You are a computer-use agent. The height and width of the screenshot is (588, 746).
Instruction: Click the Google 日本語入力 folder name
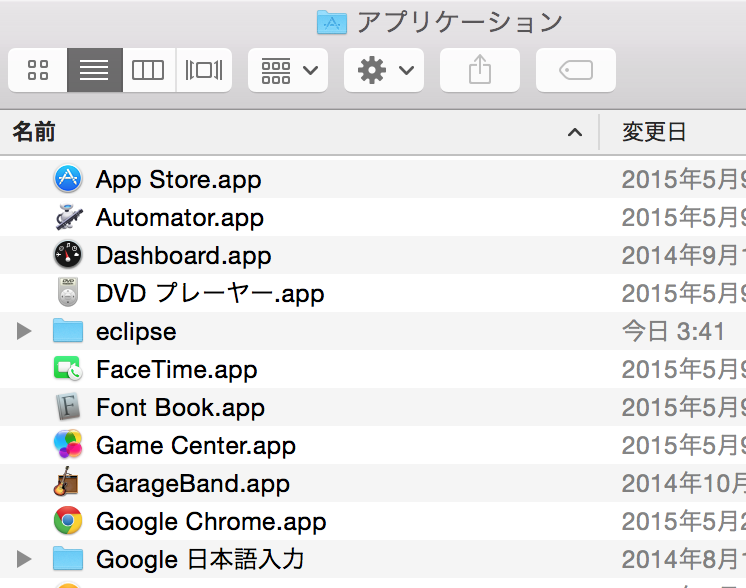(x=200, y=559)
